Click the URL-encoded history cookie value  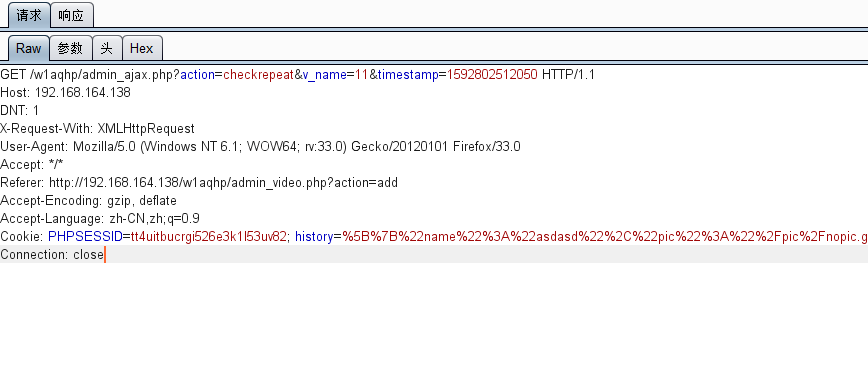[x=605, y=236]
